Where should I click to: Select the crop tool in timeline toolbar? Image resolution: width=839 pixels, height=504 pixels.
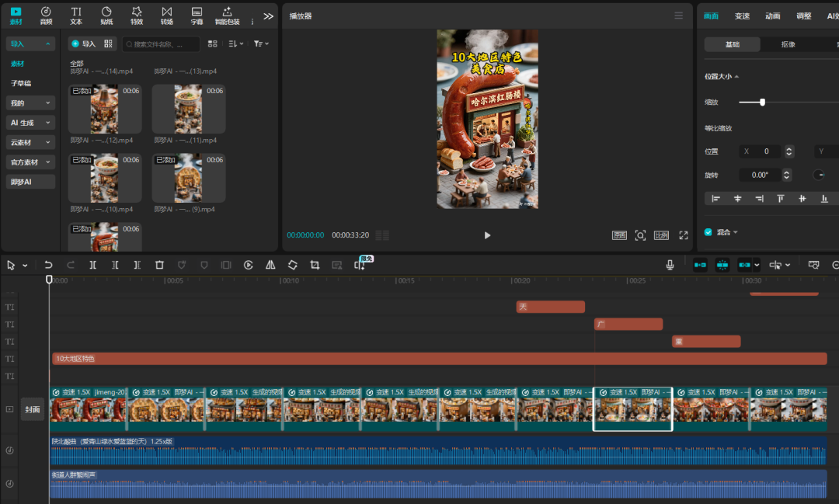tap(314, 265)
